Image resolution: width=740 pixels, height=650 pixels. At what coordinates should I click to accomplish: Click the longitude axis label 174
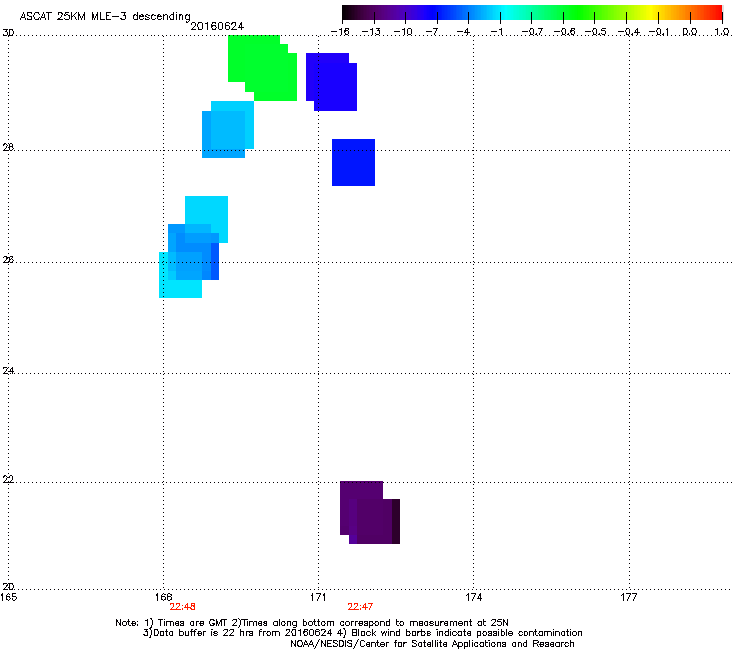[x=473, y=597]
